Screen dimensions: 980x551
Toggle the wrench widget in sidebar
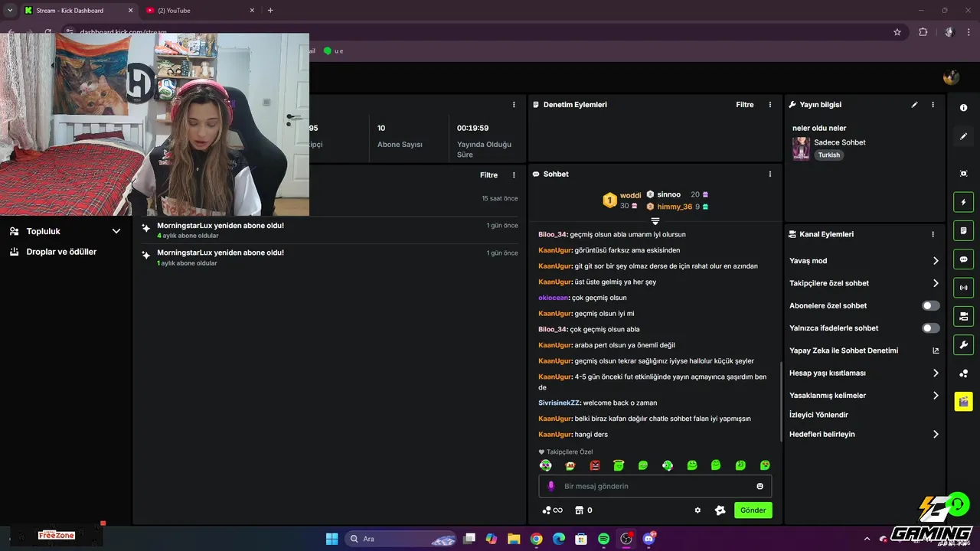pyautogui.click(x=963, y=344)
